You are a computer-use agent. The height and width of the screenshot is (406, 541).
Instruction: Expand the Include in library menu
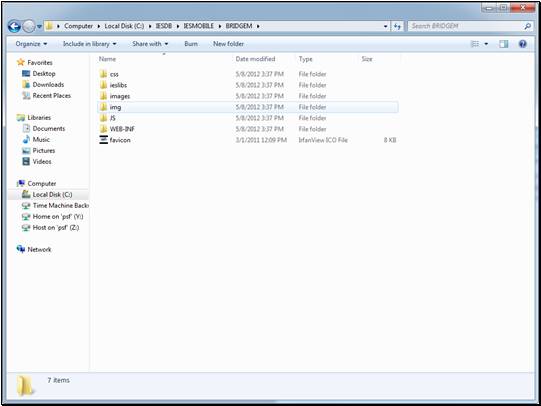(x=89, y=44)
